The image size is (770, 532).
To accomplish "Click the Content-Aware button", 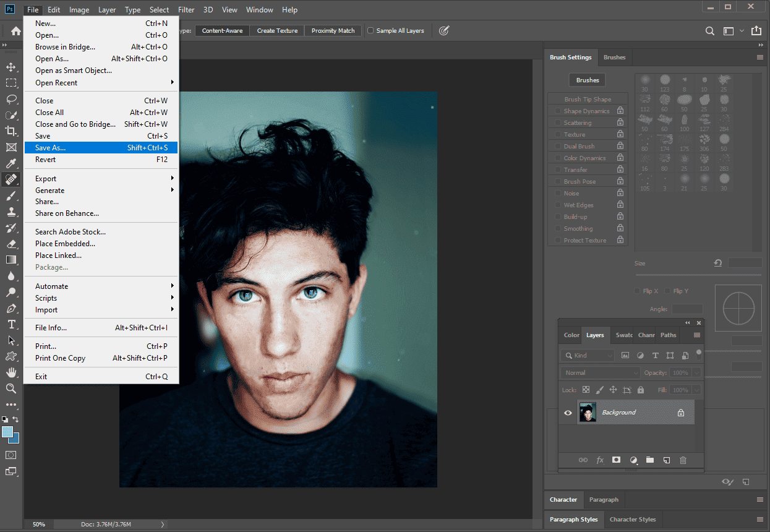I will tap(221, 30).
